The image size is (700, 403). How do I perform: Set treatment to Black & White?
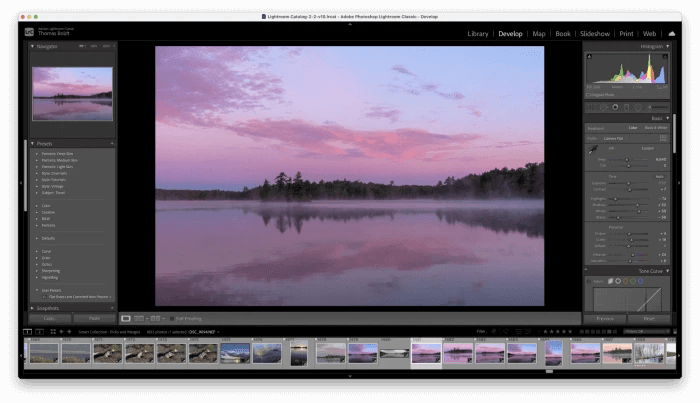click(655, 128)
